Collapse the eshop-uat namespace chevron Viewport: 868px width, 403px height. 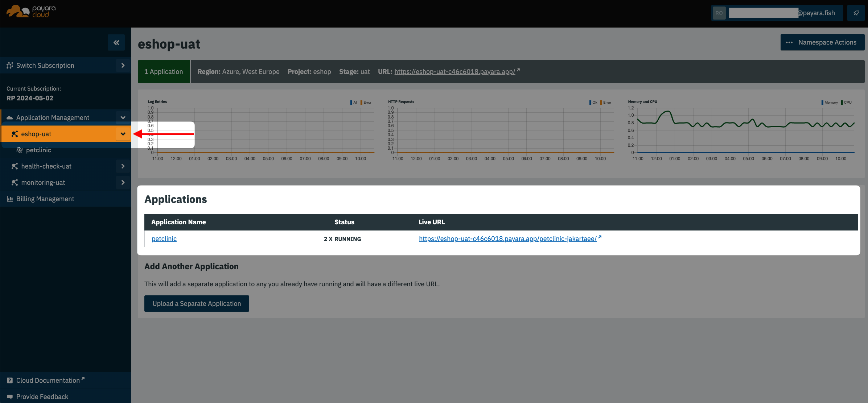(x=123, y=134)
